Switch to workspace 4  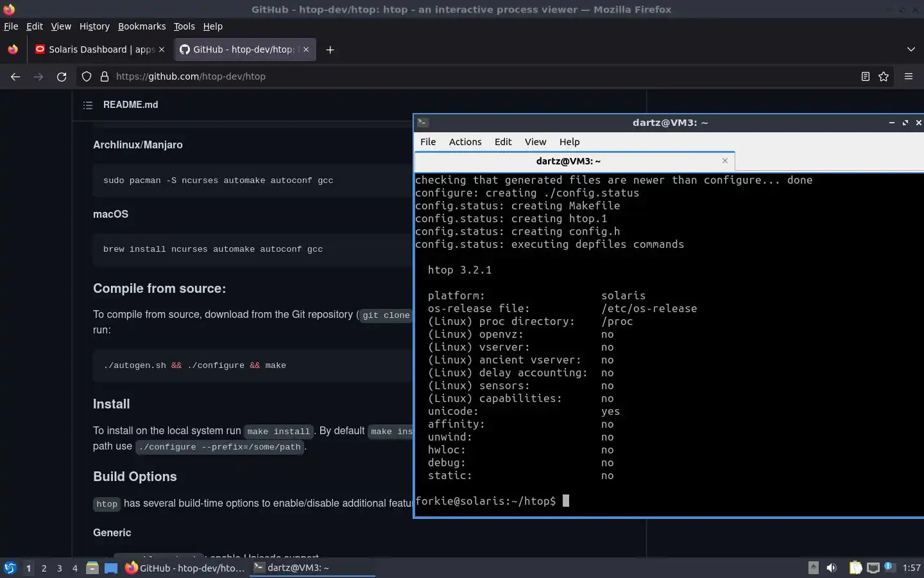tap(75, 568)
